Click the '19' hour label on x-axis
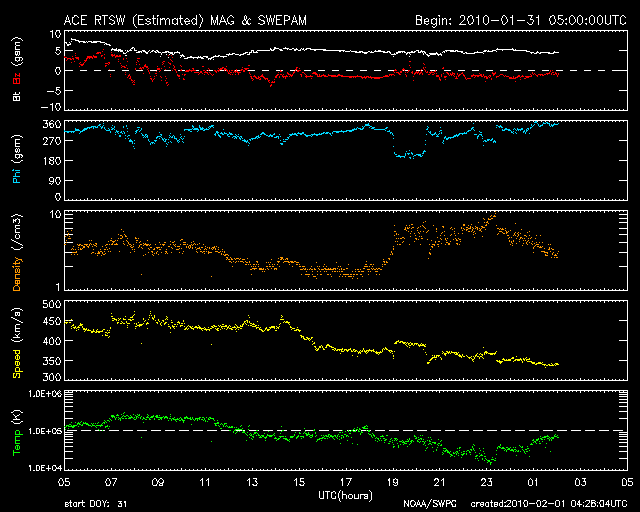 393,482
